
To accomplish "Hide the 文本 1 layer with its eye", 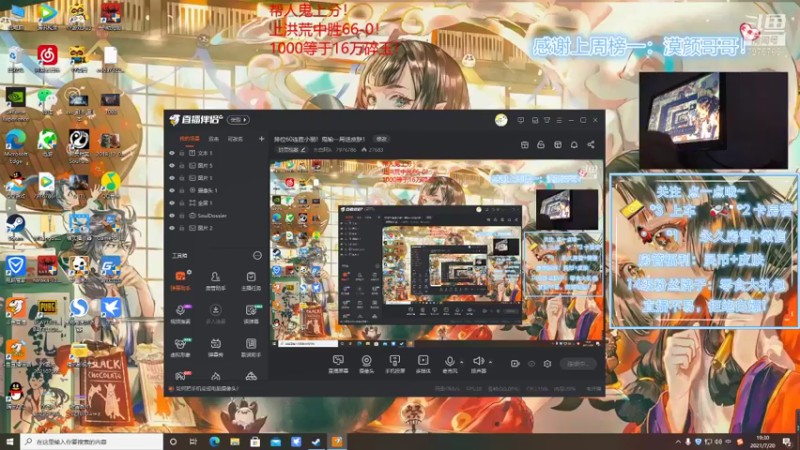I will coord(172,153).
